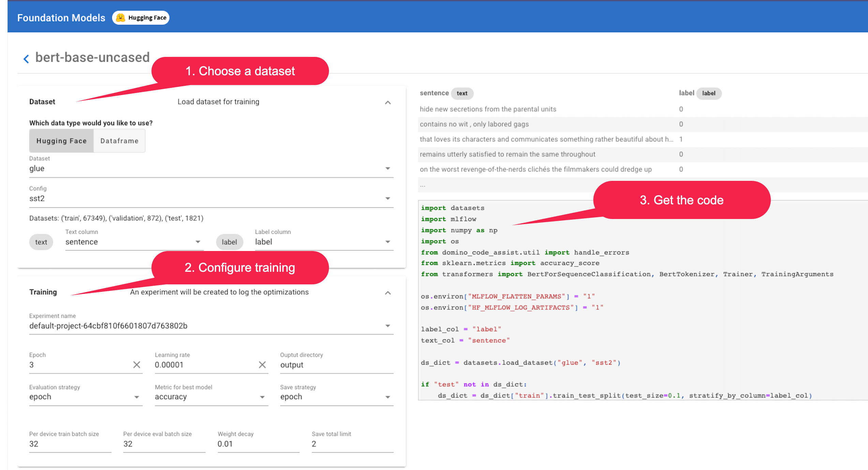Go back using the arrow beside bert-base-uncased

[x=26, y=59]
